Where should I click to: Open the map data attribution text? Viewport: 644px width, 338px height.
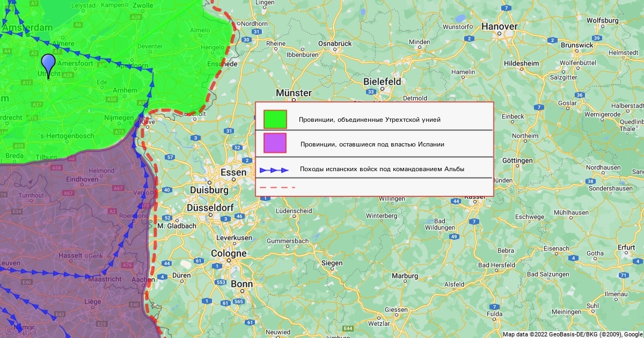[x=572, y=334]
